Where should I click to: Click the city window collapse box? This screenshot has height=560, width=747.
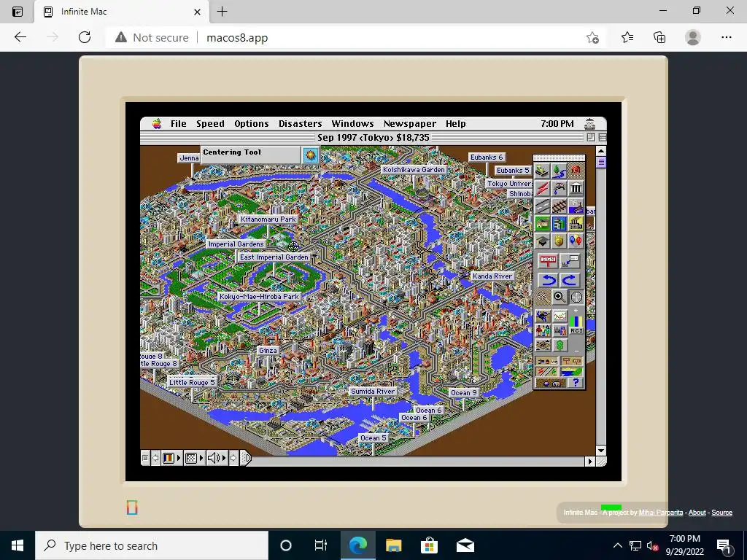click(602, 137)
